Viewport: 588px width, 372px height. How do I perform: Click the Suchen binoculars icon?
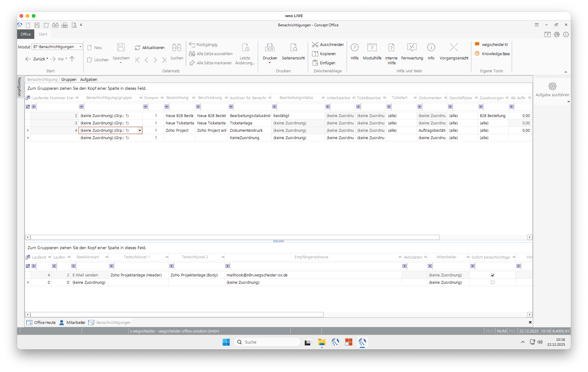point(177,47)
